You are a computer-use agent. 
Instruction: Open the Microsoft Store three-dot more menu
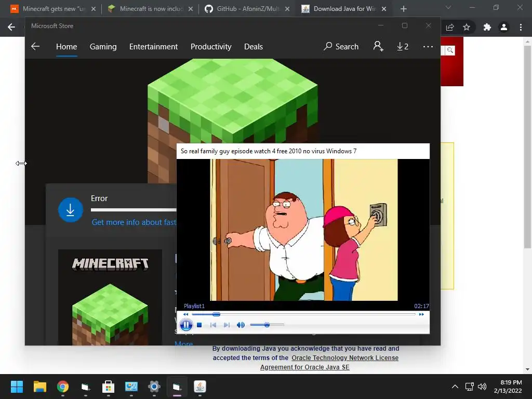click(x=428, y=46)
